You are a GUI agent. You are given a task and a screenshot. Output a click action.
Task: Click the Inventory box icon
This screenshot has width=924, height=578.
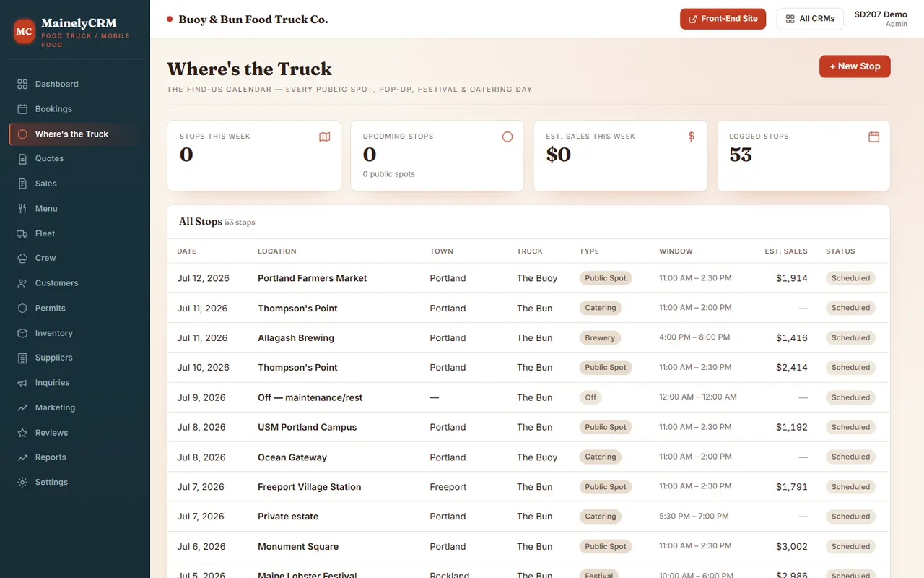click(22, 333)
